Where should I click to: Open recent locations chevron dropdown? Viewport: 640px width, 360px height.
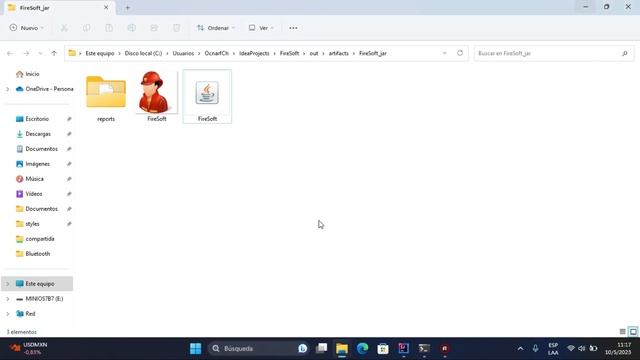point(40,53)
